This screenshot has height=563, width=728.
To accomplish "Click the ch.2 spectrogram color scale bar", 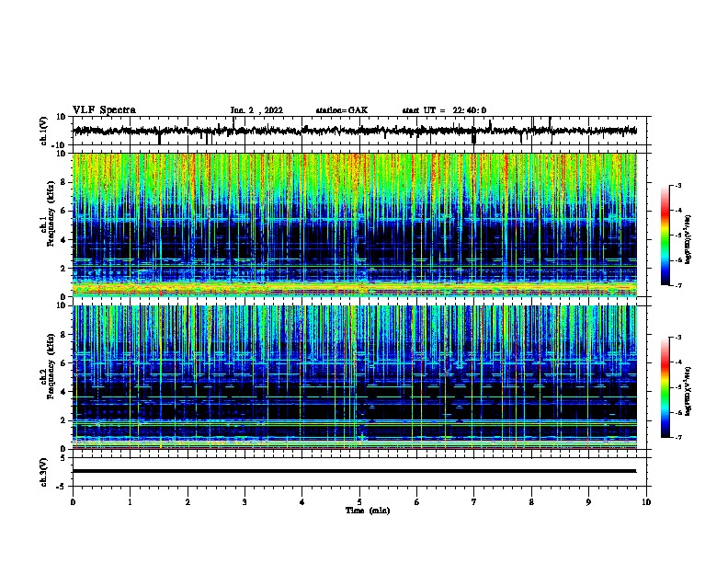I will pyautogui.click(x=665, y=387).
